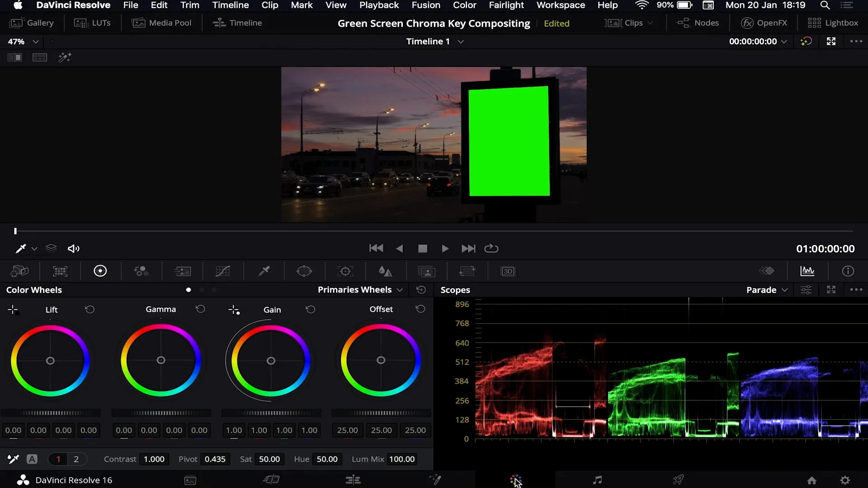Open the Blur sharpen palette
The height and width of the screenshot is (488, 868).
pyautogui.click(x=385, y=272)
